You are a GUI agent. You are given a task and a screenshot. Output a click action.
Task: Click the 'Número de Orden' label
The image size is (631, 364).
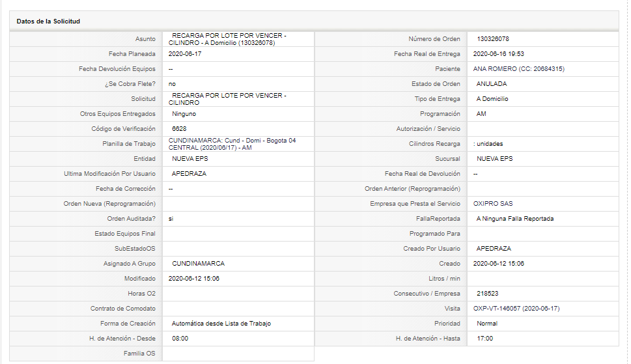[434, 39]
